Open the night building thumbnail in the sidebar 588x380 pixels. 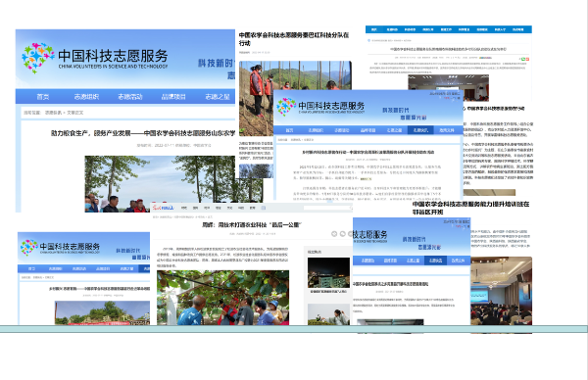tap(328, 272)
